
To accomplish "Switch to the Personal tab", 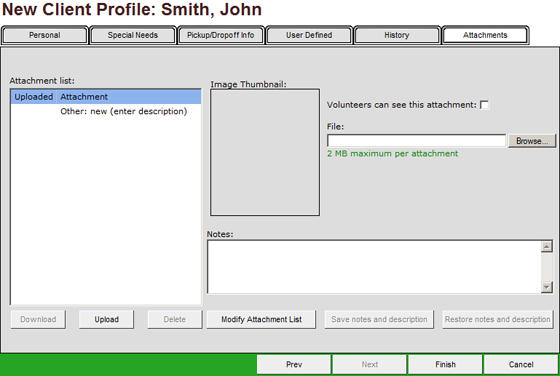I will pos(44,35).
